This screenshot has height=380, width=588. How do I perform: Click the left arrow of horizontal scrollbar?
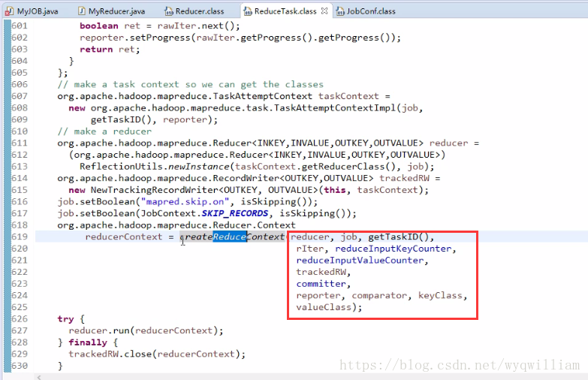[39, 377]
